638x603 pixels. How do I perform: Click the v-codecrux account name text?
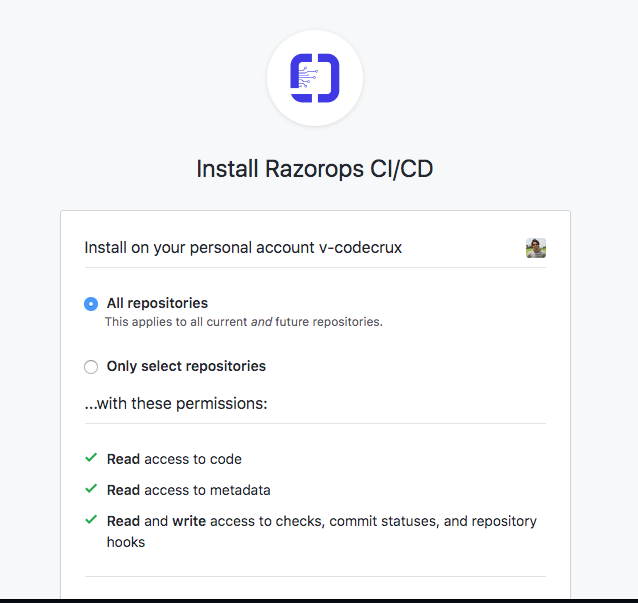[361, 247]
